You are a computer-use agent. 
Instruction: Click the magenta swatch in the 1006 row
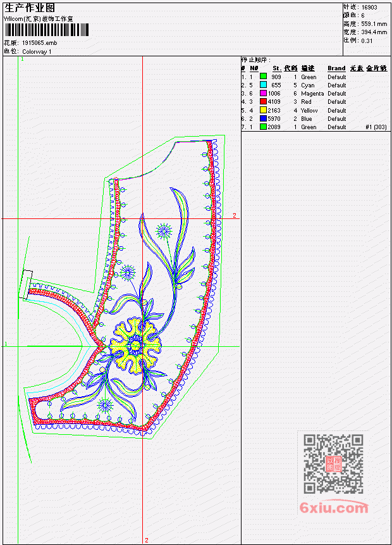pos(263,93)
